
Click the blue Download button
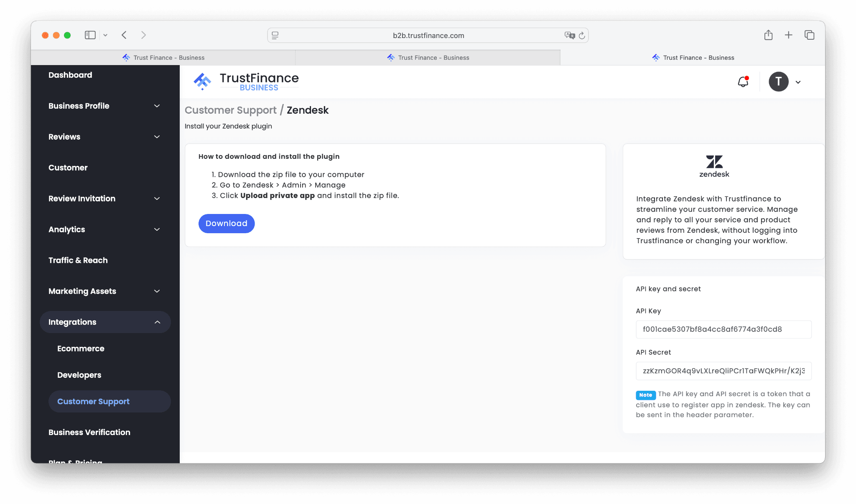(x=226, y=223)
